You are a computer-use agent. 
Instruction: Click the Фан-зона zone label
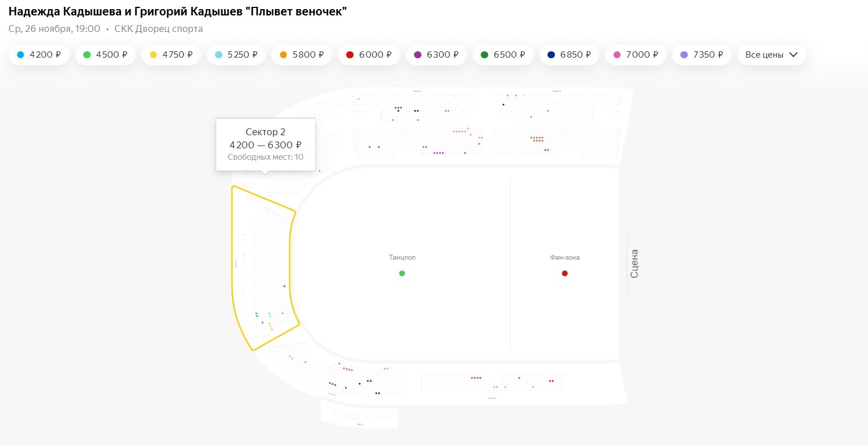pyautogui.click(x=565, y=257)
